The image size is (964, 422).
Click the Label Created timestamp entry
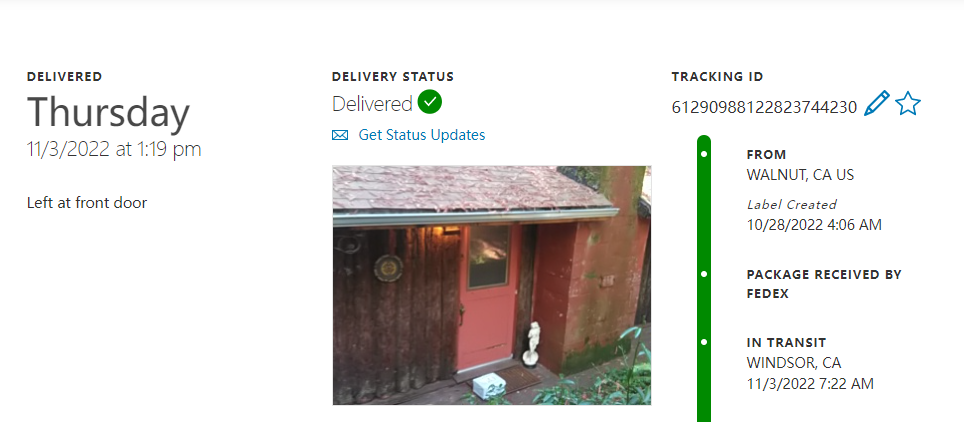coord(814,215)
